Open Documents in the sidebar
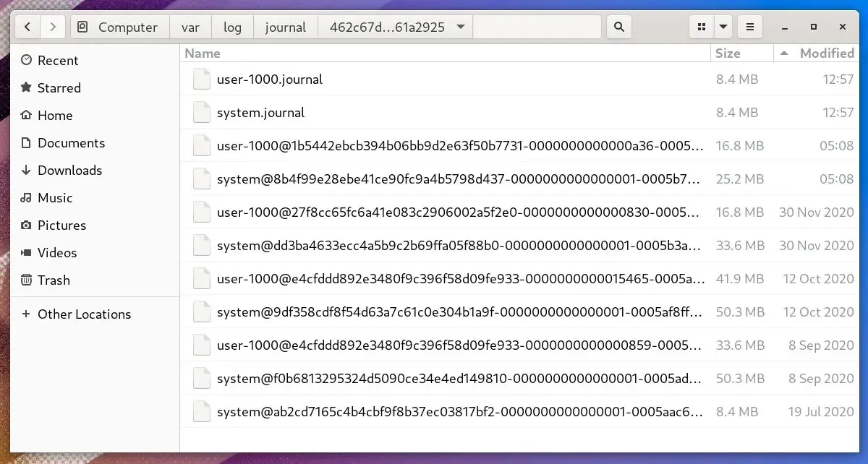The image size is (868, 464). point(95,143)
